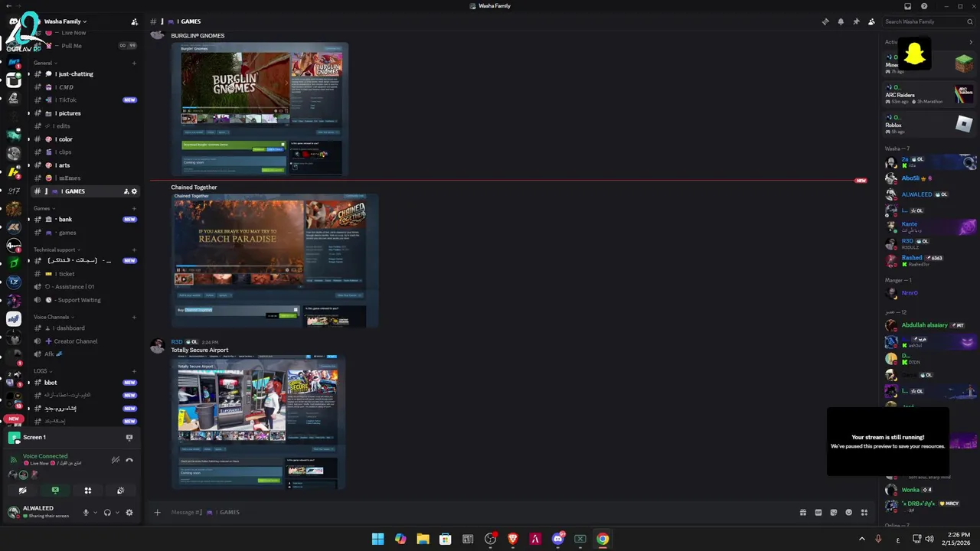Click the invite people icon beside server name

(x=135, y=21)
